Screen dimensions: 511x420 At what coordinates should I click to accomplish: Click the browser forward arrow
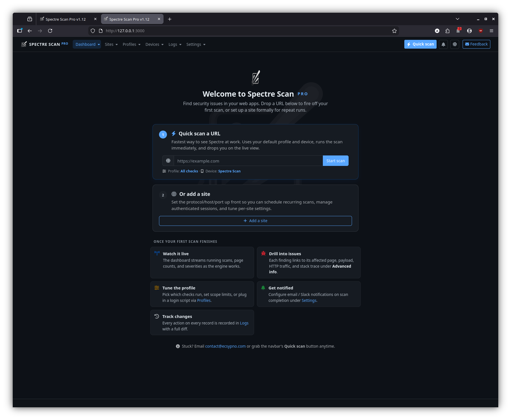tap(40, 31)
